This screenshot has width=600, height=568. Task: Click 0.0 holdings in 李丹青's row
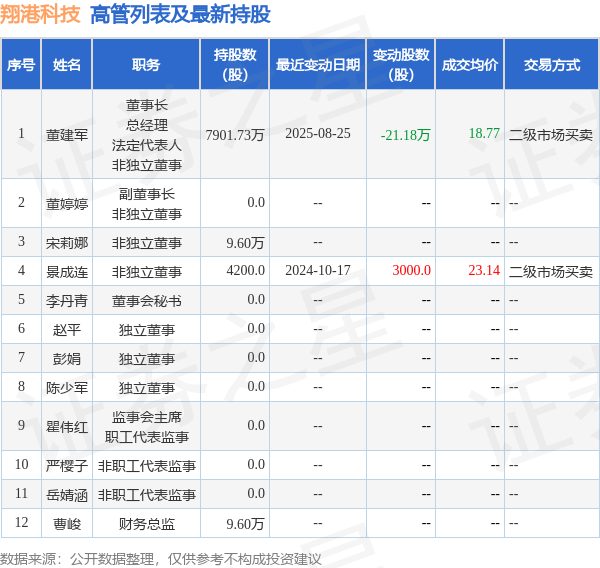256,300
